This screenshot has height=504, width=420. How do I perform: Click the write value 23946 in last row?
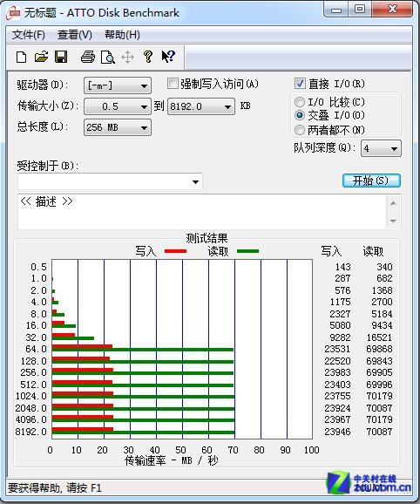[337, 432]
